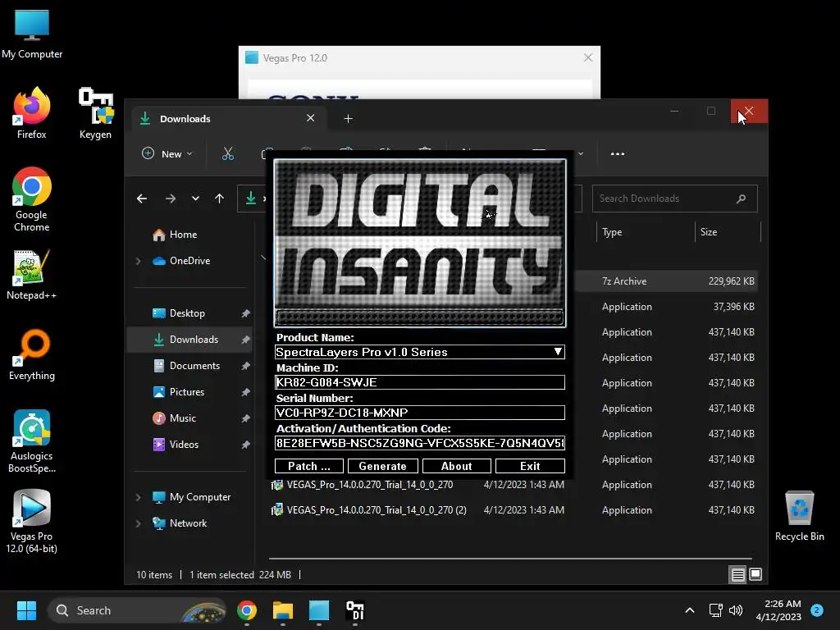Open network status tray icon
This screenshot has width=840, height=630.
click(x=715, y=610)
